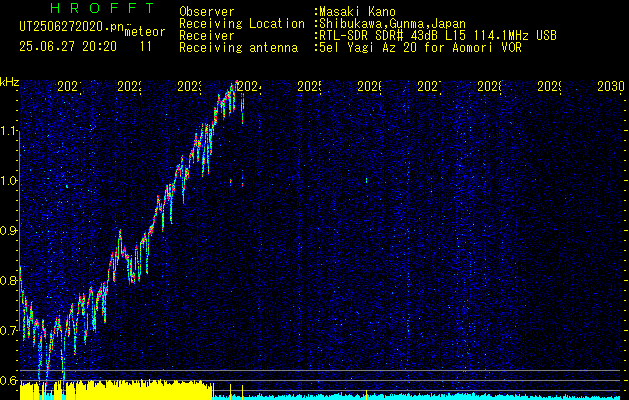Click the cyan noise-level strip at bottom
The height and width of the screenshot is (400, 629).
click(x=417, y=397)
